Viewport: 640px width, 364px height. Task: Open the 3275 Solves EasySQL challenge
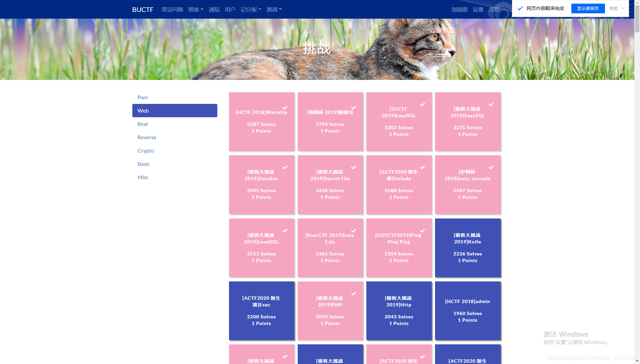pyautogui.click(x=468, y=122)
